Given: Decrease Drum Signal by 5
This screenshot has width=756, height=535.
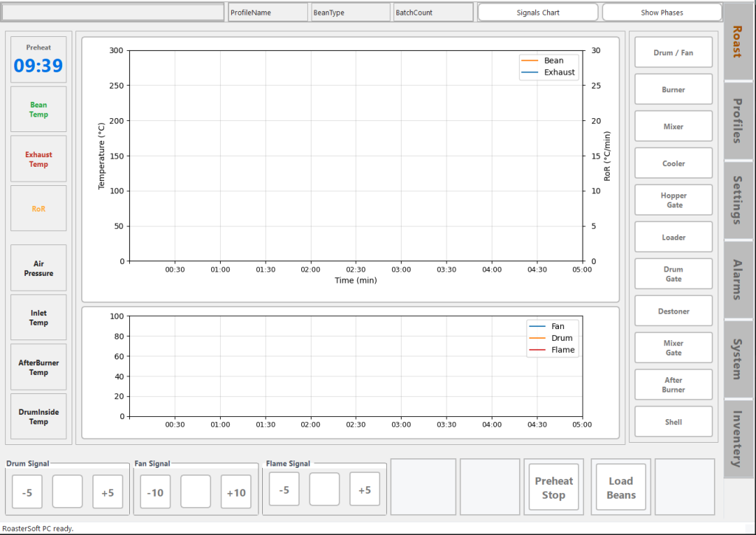Looking at the screenshot, I should (x=27, y=492).
